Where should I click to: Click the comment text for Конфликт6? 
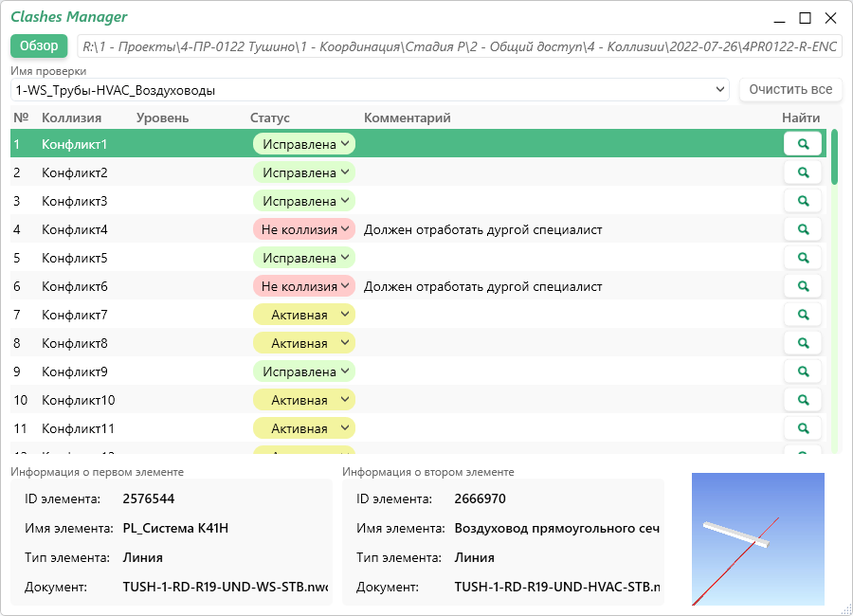tap(482, 286)
